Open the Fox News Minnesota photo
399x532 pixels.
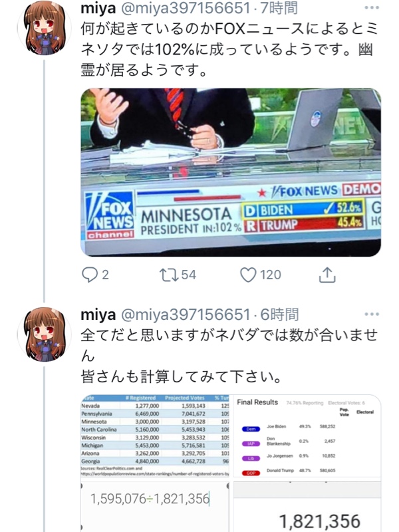tap(231, 172)
